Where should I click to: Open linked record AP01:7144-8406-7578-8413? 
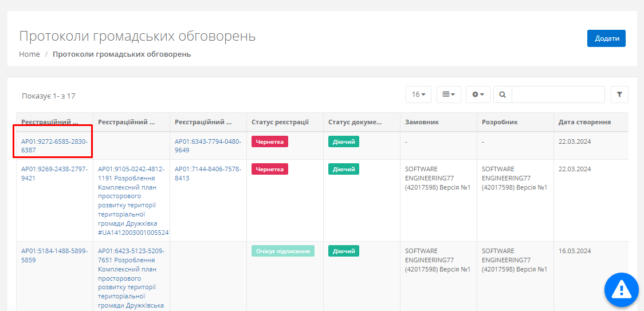[x=207, y=174]
